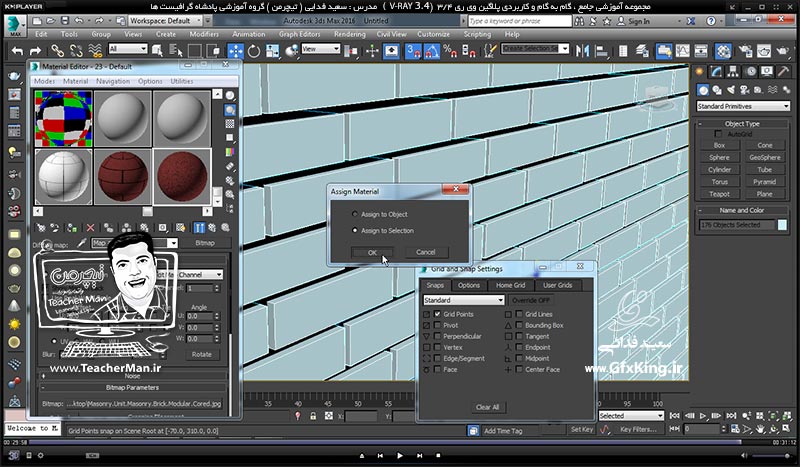Click OK in Assign Material dialog
Viewport: 800px width, 467px height.
pos(372,253)
